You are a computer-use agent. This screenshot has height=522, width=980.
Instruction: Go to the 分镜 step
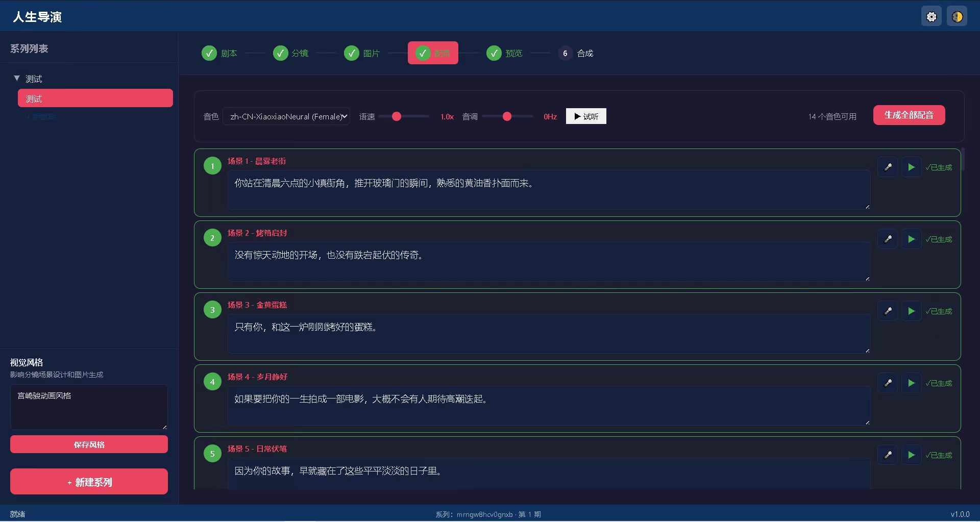point(290,53)
